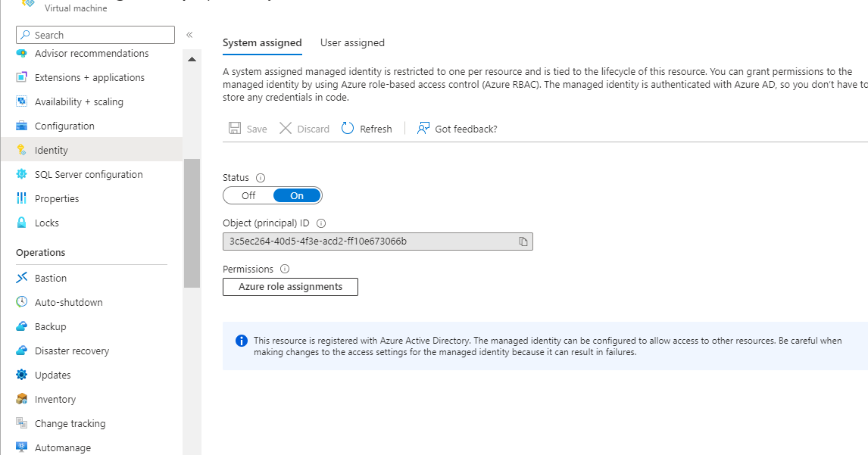868x455 pixels.
Task: Copy the Object principal ID to clipboard
Action: coord(523,242)
